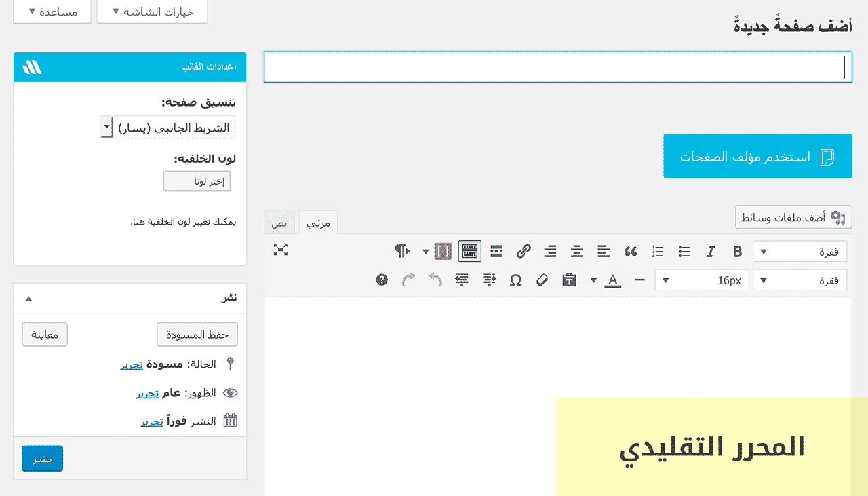Toggle bold formatting in the editor toolbar
Image resolution: width=868 pixels, height=496 pixels.
[x=738, y=252]
